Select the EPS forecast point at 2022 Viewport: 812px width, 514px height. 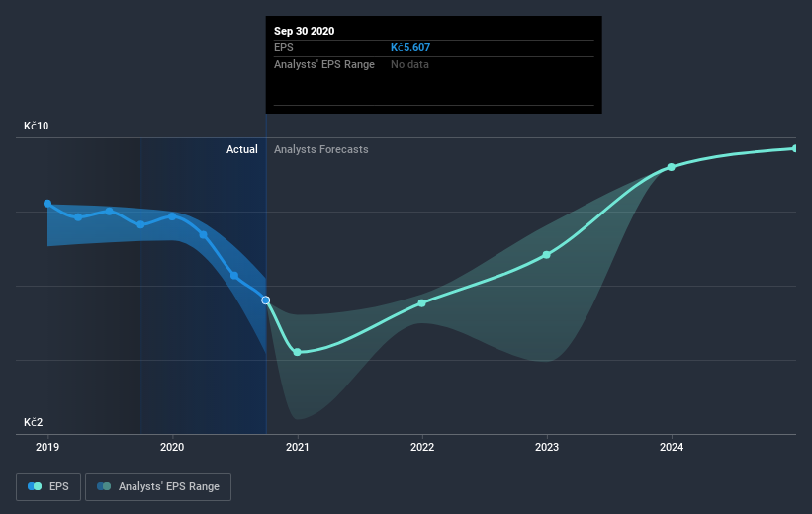[x=422, y=302]
